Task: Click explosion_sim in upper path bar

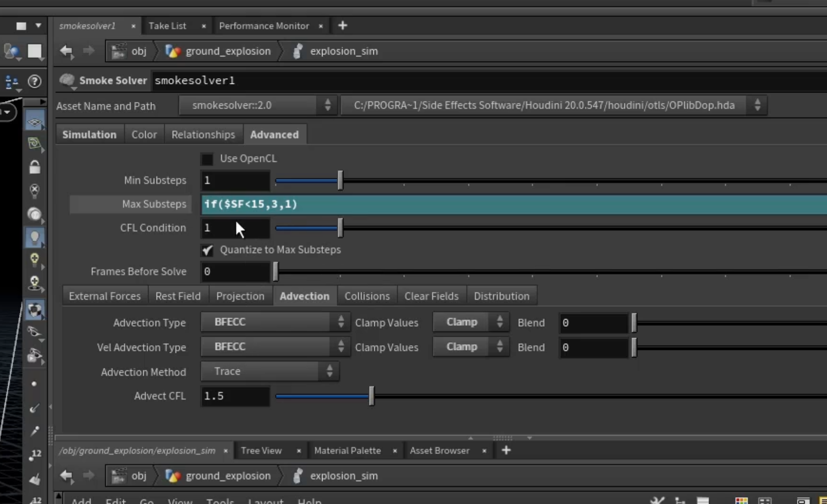Action: (344, 51)
